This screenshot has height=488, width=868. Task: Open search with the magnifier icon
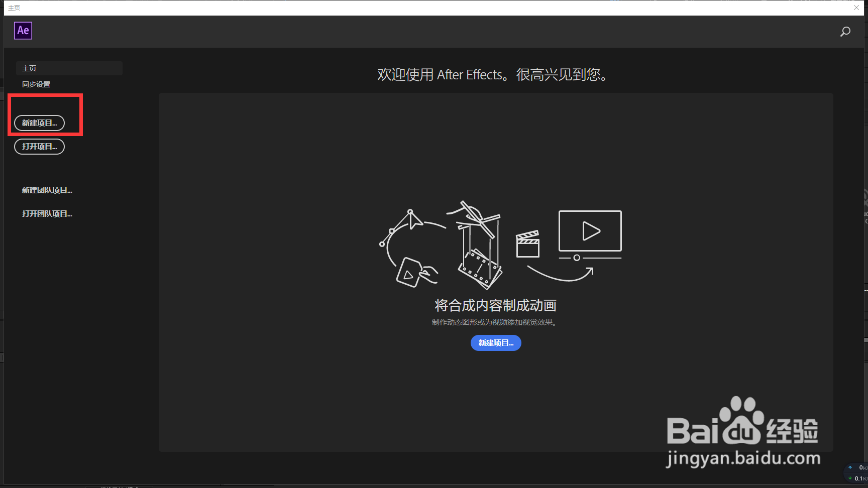coord(845,32)
